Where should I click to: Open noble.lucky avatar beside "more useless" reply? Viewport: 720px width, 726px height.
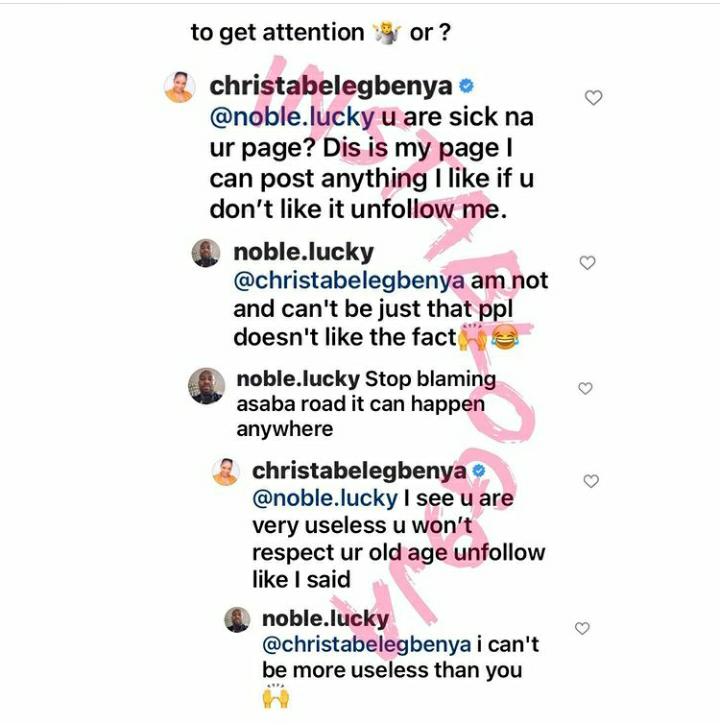pyautogui.click(x=237, y=620)
